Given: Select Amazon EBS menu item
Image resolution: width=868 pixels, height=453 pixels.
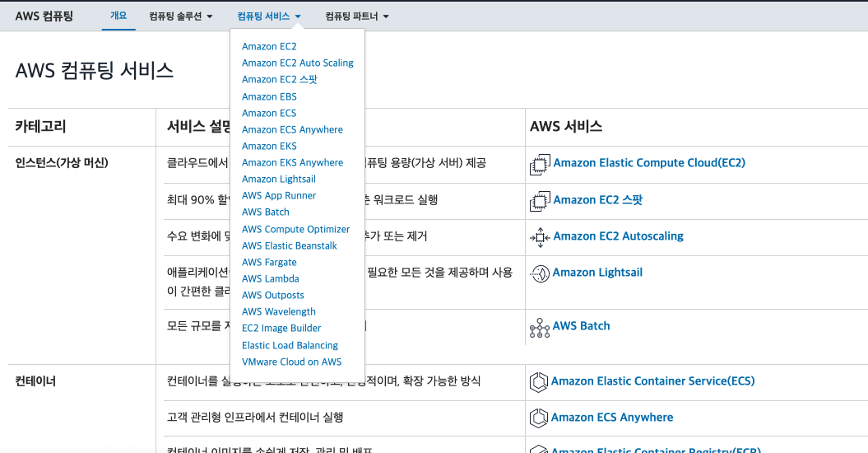Looking at the screenshot, I should point(269,96).
